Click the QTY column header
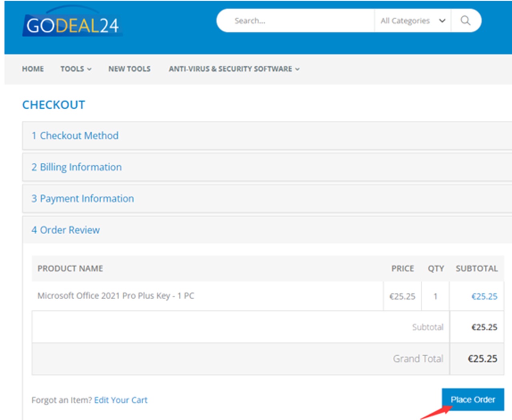 [436, 268]
